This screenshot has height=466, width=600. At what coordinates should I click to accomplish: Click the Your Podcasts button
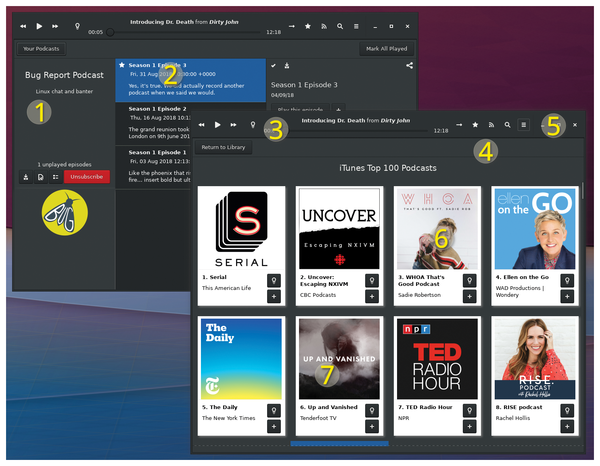coord(41,49)
